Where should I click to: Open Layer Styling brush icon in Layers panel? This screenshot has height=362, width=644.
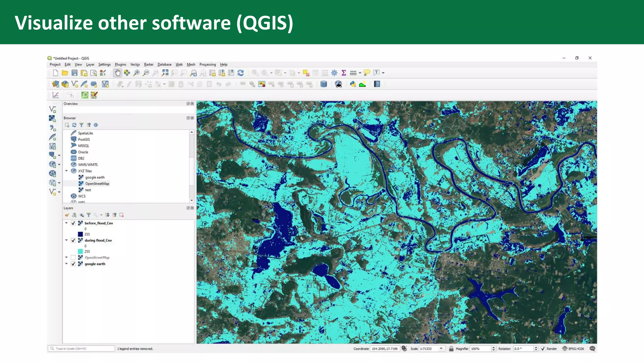click(x=67, y=215)
